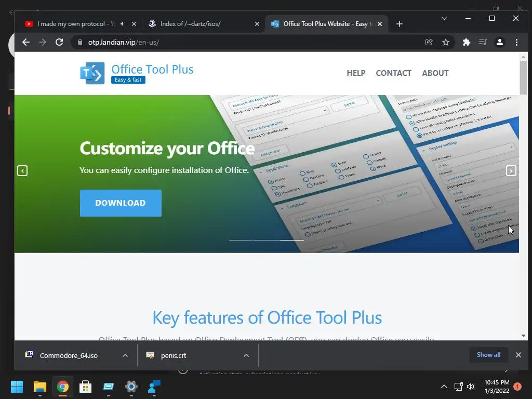Open the notification badge
This screenshot has height=399, width=532.
pyautogui.click(x=517, y=387)
